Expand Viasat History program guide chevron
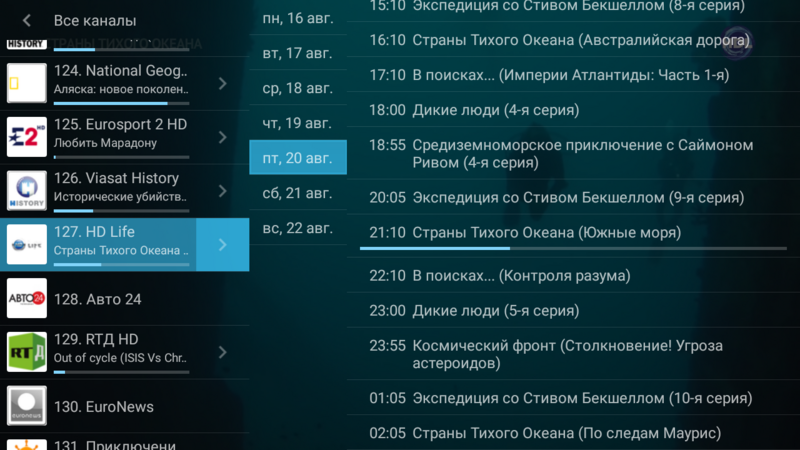The width and height of the screenshot is (800, 450). pyautogui.click(x=222, y=191)
